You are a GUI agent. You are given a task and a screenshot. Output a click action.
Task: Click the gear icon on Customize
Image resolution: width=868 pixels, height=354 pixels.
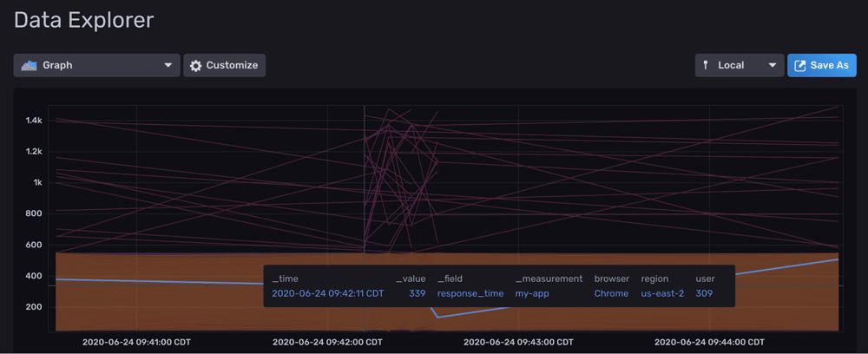pos(196,65)
